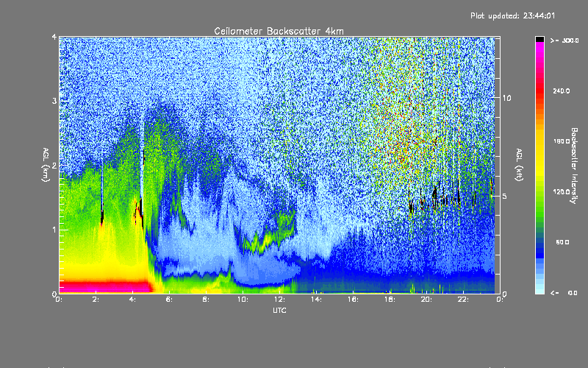
Task: Click the "22:" UTC tick label
Action: (463, 300)
